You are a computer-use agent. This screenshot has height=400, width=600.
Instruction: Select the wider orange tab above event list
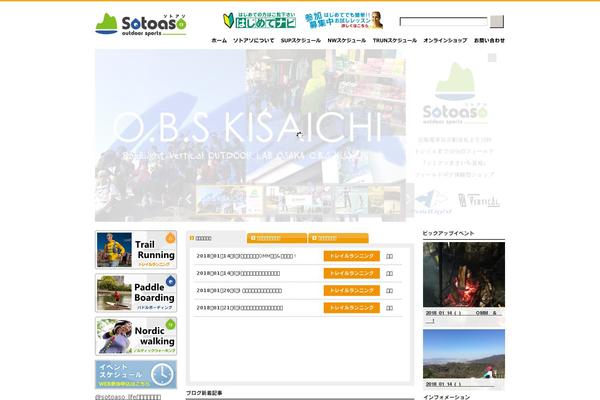click(x=277, y=238)
